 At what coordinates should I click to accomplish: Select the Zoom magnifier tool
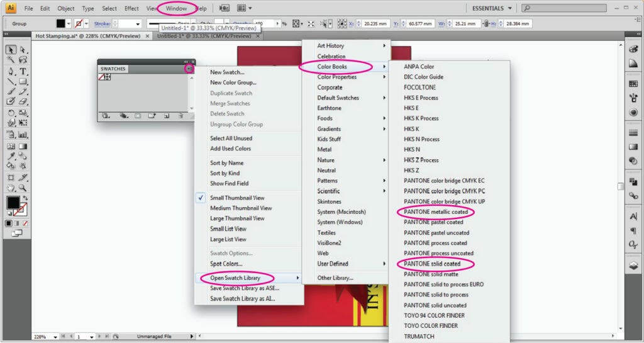pos(23,188)
